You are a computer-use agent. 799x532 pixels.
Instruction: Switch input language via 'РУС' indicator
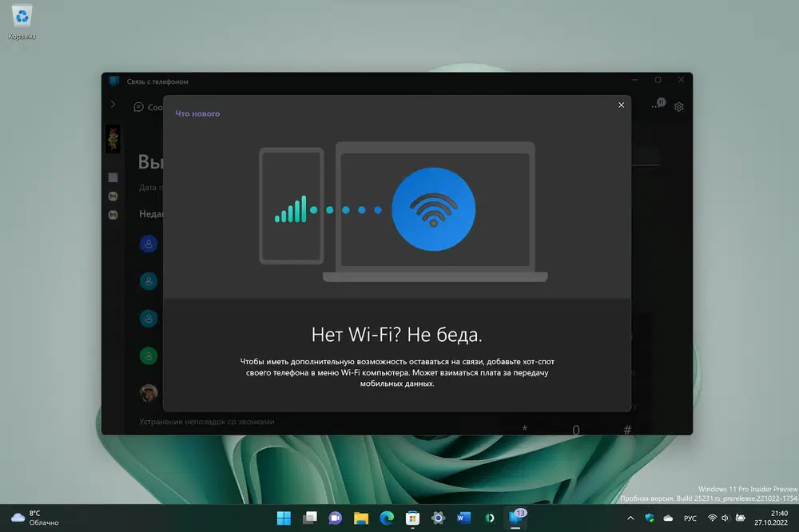point(690,518)
